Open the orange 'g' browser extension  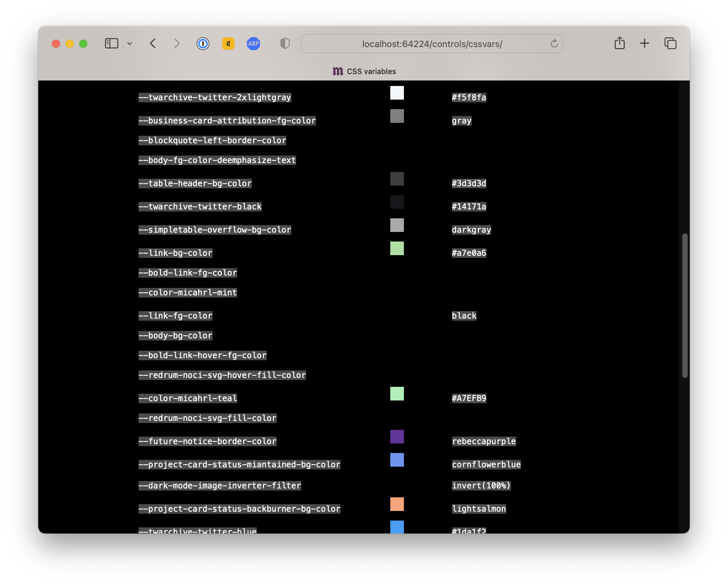click(229, 43)
